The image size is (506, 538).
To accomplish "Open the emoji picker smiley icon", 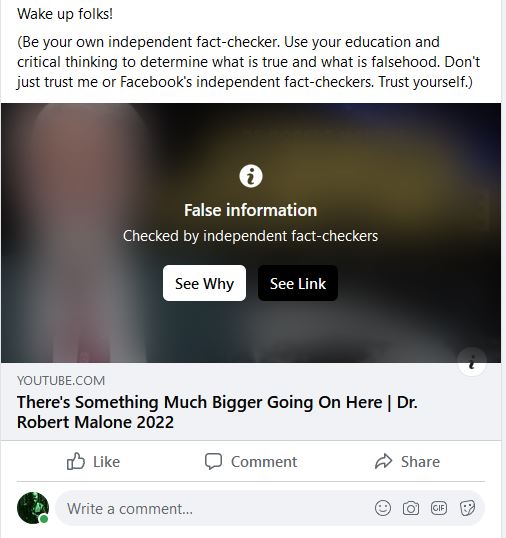I will tap(383, 508).
